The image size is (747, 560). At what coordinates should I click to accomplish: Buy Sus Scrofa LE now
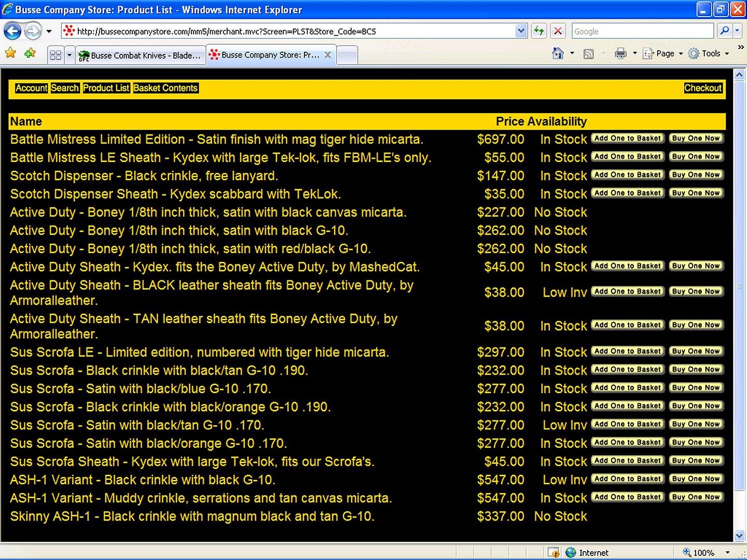tap(696, 351)
